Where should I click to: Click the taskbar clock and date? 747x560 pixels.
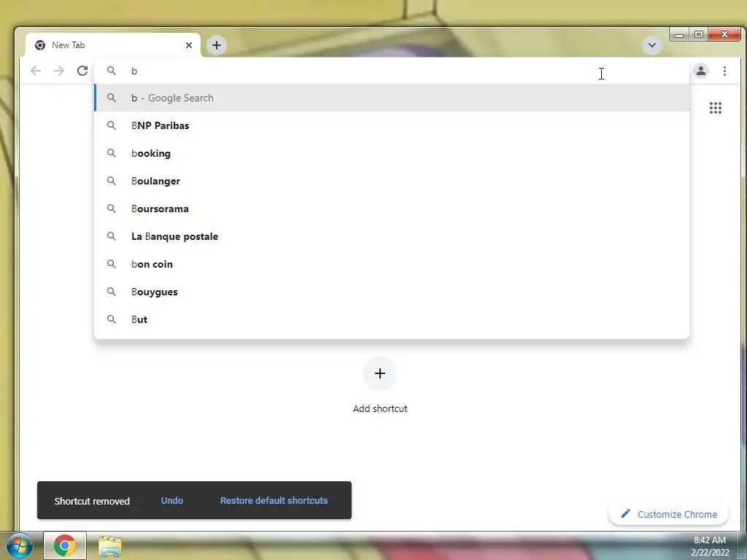coord(710,546)
